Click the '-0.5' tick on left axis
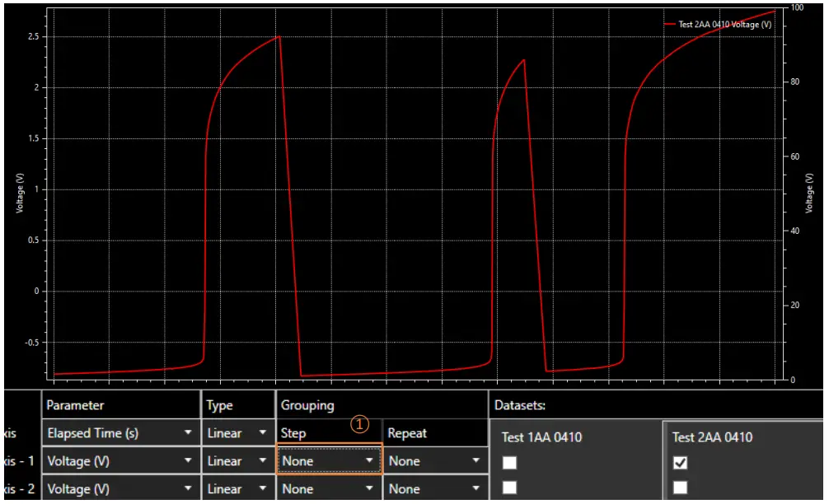This screenshot has width=829, height=504. [x=31, y=343]
